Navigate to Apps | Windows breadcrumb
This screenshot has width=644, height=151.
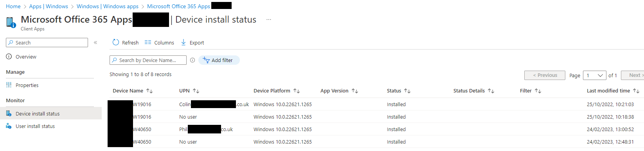click(49, 6)
